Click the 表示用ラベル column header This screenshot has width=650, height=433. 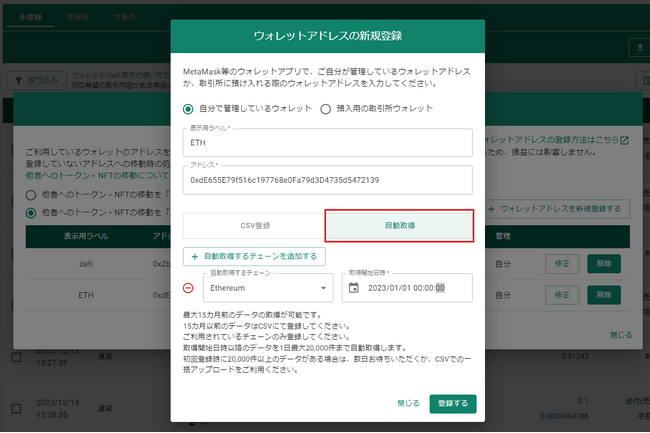coord(86,236)
